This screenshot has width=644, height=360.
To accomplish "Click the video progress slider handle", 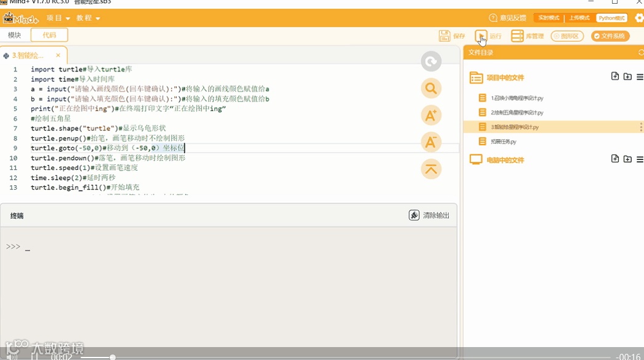I will click(112, 357).
